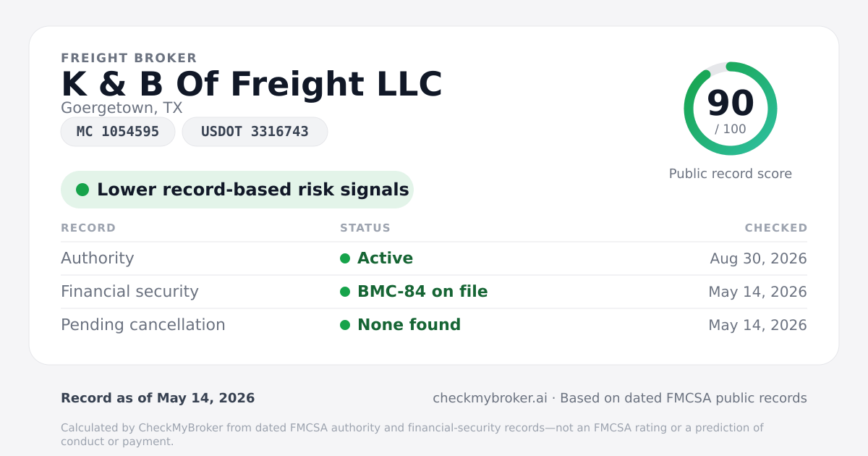Click the CHECKED column header
Viewport: 868px width, 456px height.
tap(776, 228)
